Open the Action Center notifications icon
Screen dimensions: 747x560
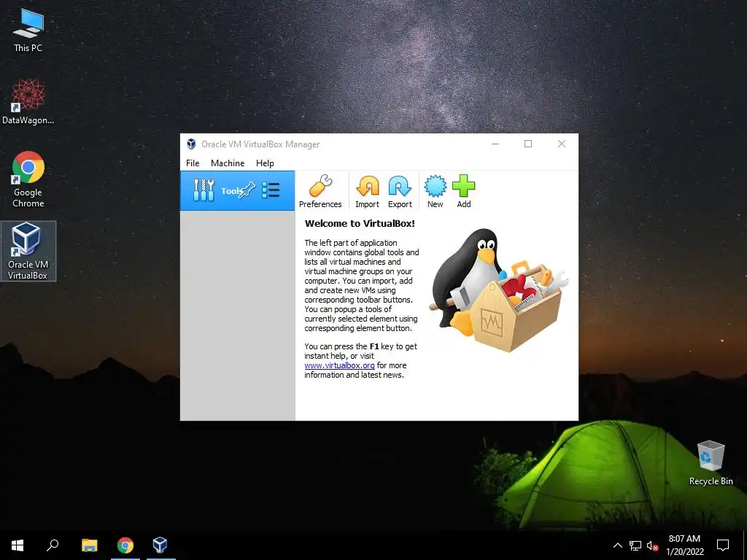(x=723, y=545)
